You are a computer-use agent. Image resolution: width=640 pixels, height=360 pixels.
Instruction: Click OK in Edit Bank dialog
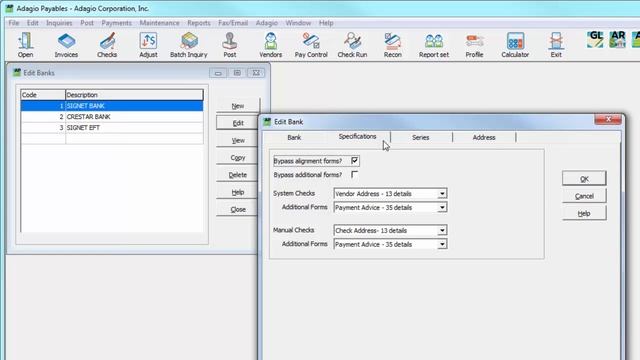coord(584,179)
